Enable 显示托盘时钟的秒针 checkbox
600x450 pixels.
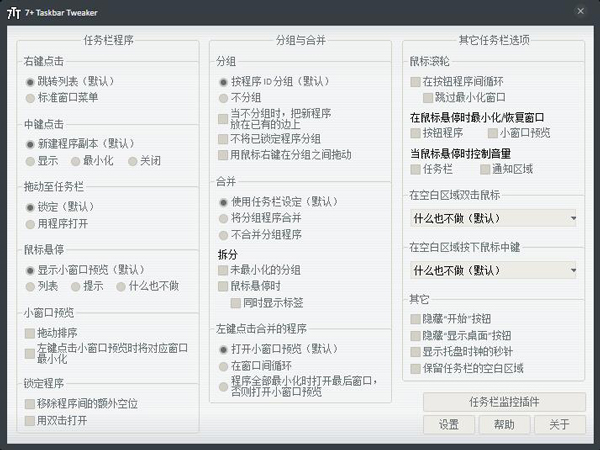[x=415, y=352]
